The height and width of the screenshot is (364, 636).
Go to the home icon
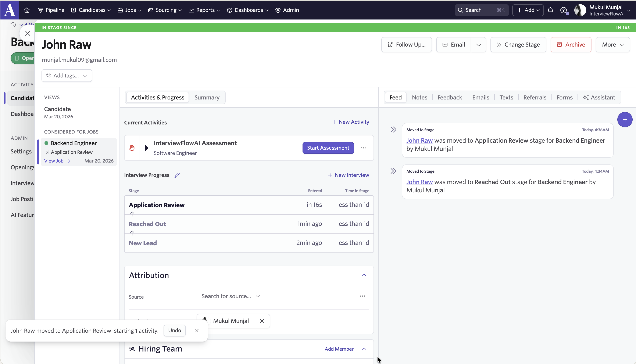pyautogui.click(x=27, y=10)
